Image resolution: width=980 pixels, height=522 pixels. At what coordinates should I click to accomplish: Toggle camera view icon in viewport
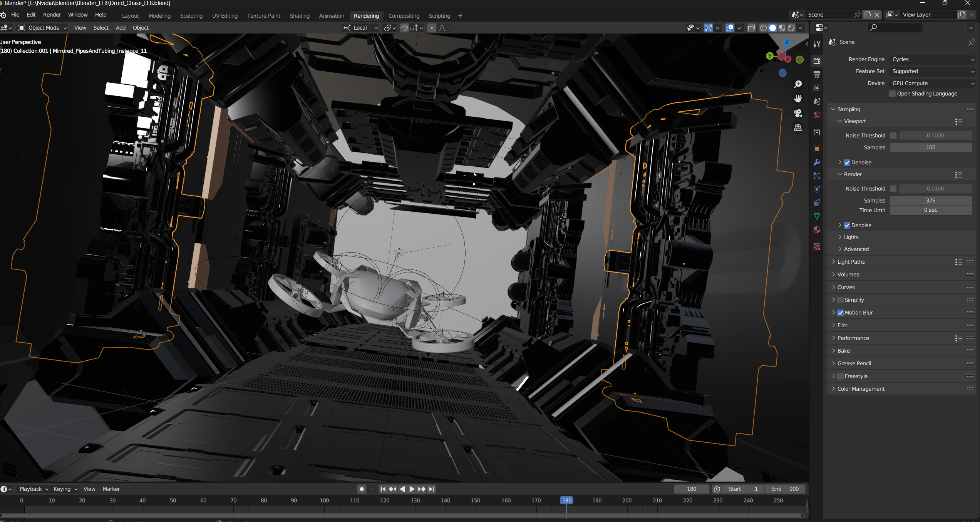pyautogui.click(x=798, y=113)
